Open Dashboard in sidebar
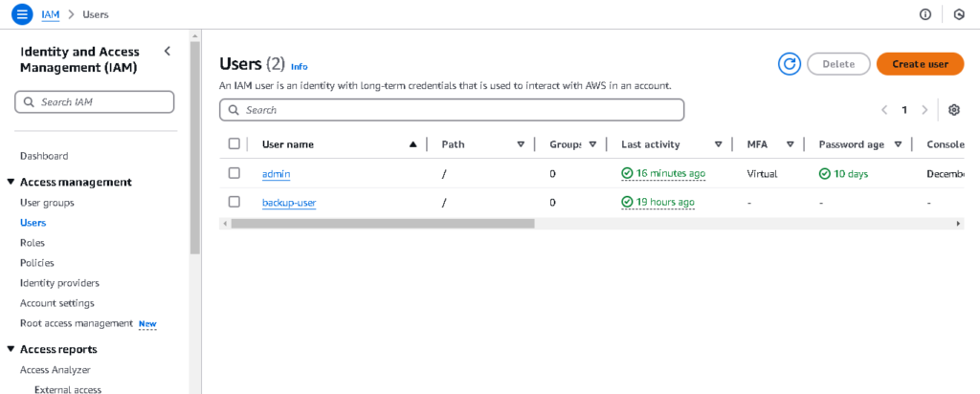Screen dimensions: 980x394 (44, 156)
